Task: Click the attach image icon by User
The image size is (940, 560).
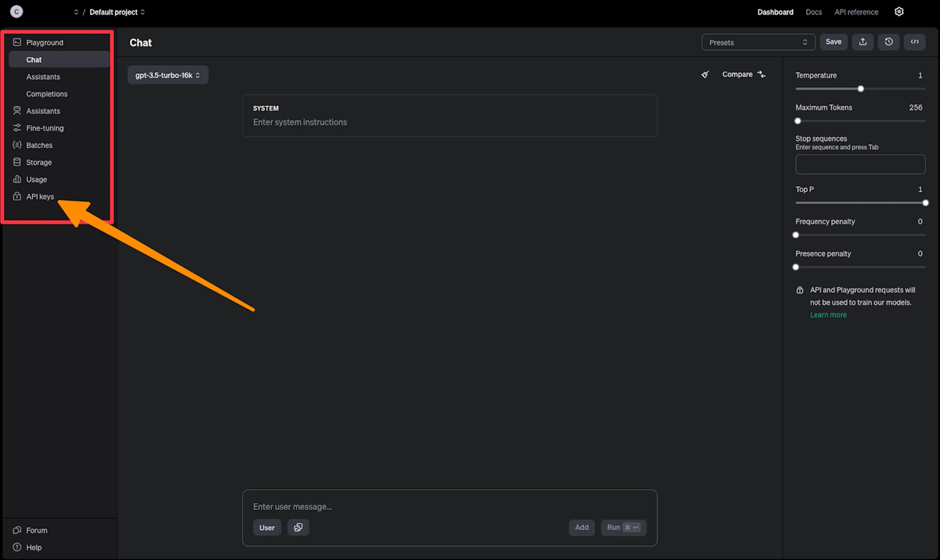Action: [298, 527]
